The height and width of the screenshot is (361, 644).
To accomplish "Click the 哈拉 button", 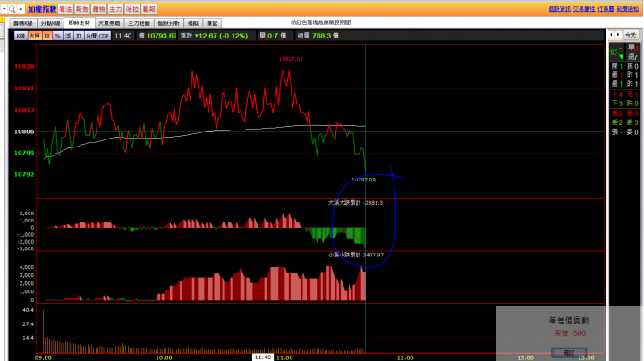I will [132, 9].
